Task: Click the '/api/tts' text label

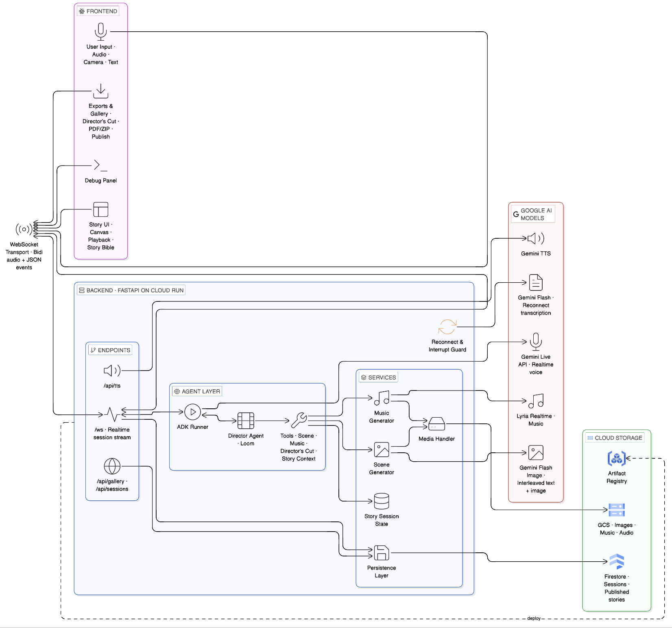Action: (112, 386)
